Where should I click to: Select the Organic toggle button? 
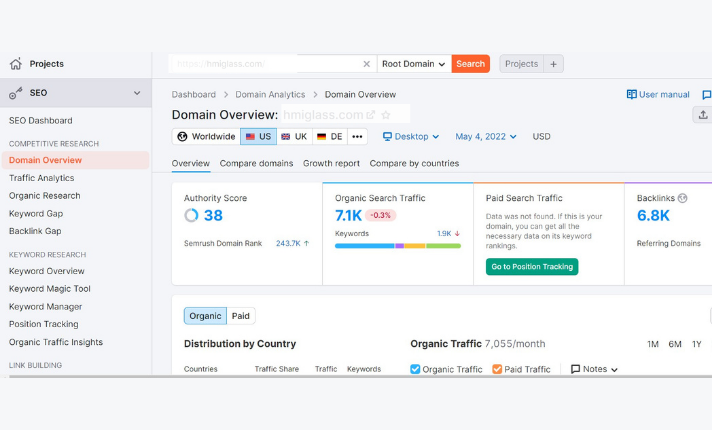point(205,316)
